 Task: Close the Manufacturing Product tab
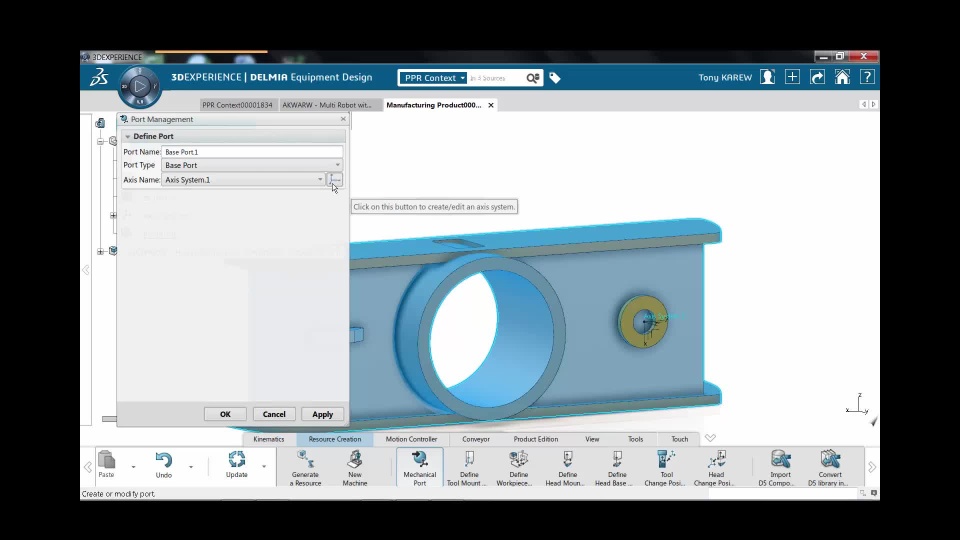(x=490, y=105)
